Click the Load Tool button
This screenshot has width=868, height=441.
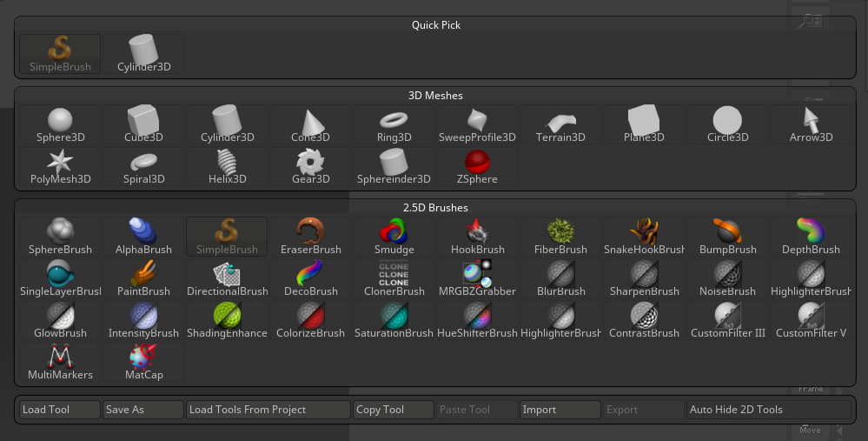(x=59, y=410)
